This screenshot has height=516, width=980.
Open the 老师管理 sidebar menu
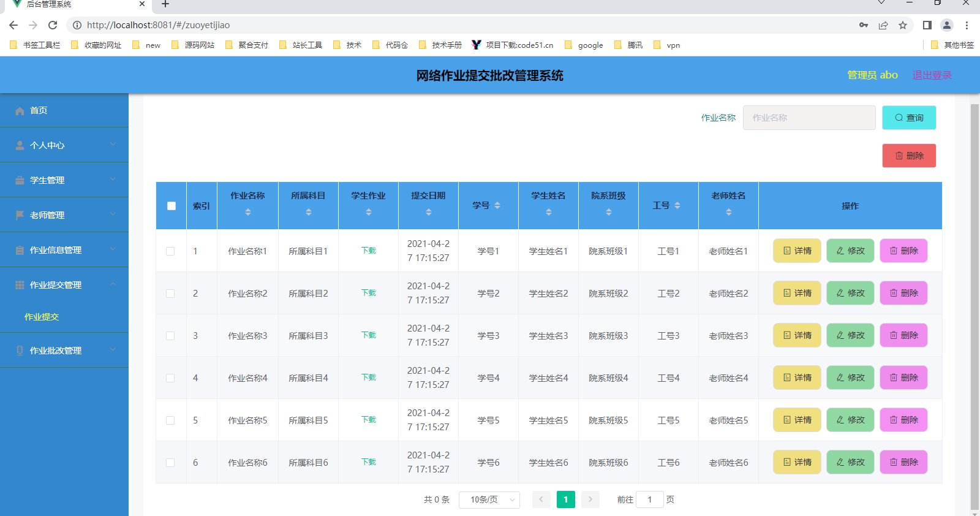point(64,215)
